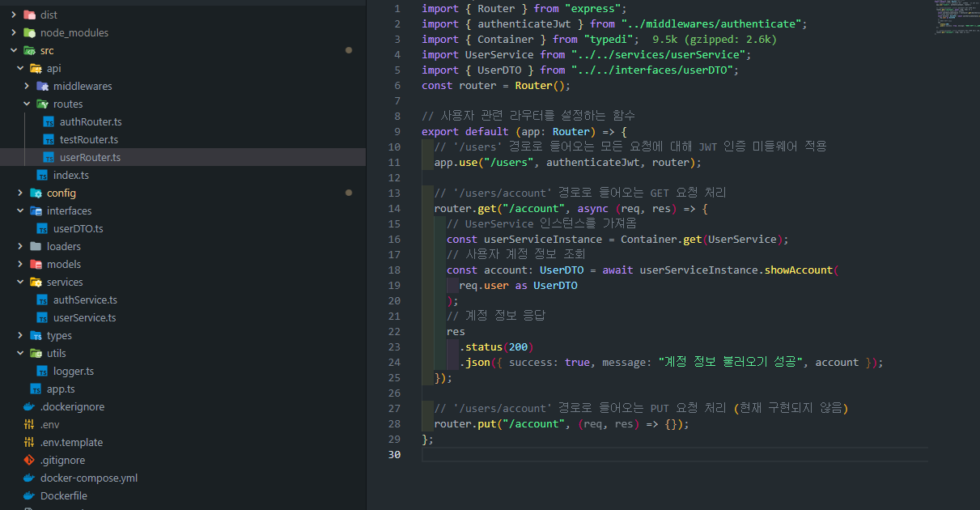Click the api folder icon
The height and width of the screenshot is (510, 980).
[36, 68]
